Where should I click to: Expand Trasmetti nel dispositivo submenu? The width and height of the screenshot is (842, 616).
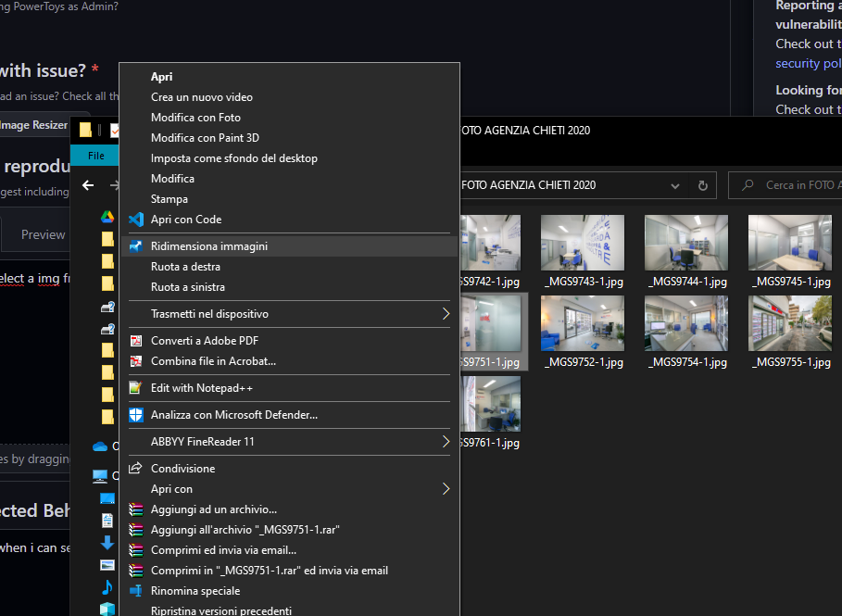pos(446,314)
